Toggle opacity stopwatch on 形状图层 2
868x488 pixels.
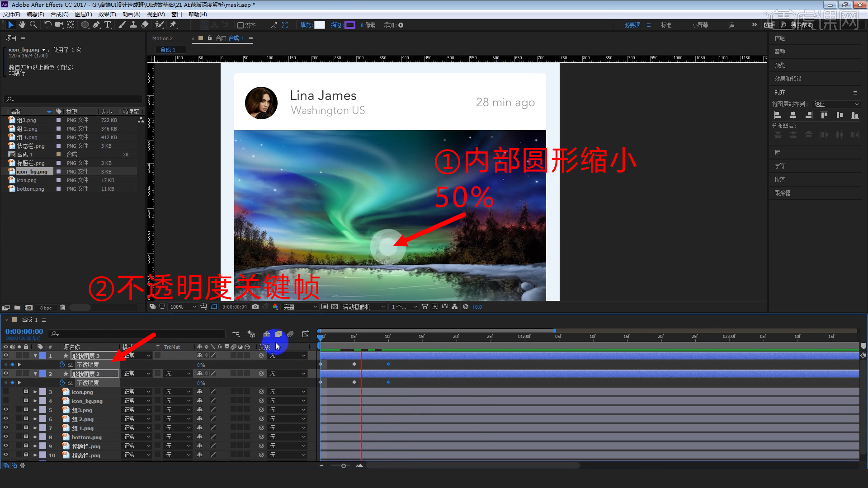pos(62,383)
